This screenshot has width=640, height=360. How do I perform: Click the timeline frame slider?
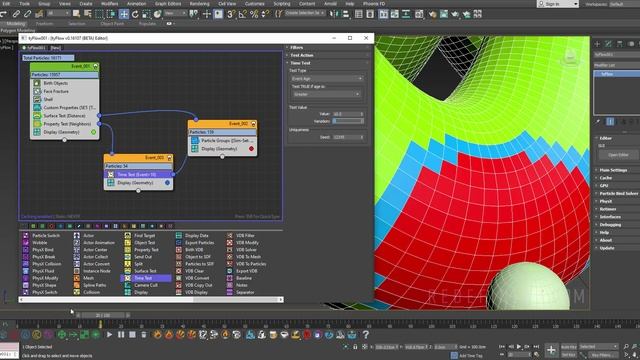pyautogui.click(x=102, y=315)
